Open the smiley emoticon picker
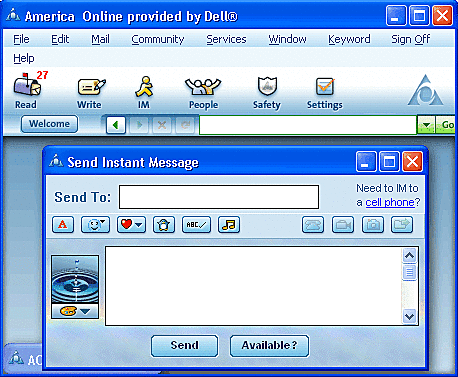Viewport: 458px width, 377px height. [95, 225]
